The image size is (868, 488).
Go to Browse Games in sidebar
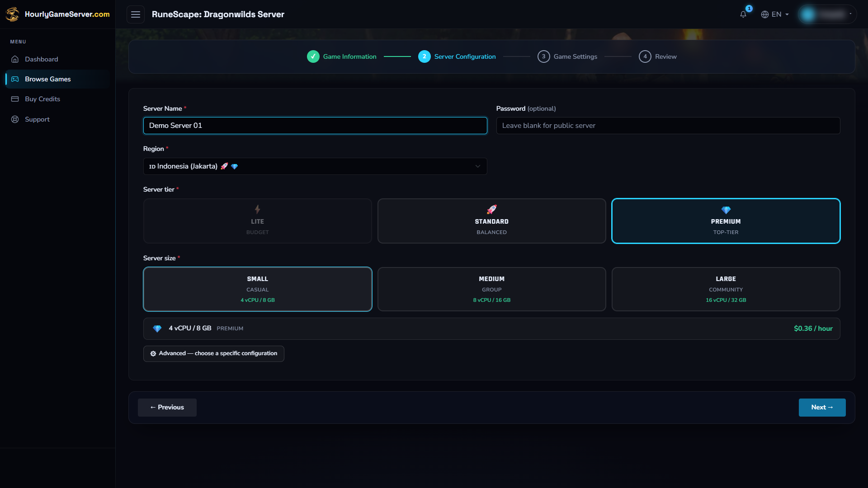[x=57, y=79]
